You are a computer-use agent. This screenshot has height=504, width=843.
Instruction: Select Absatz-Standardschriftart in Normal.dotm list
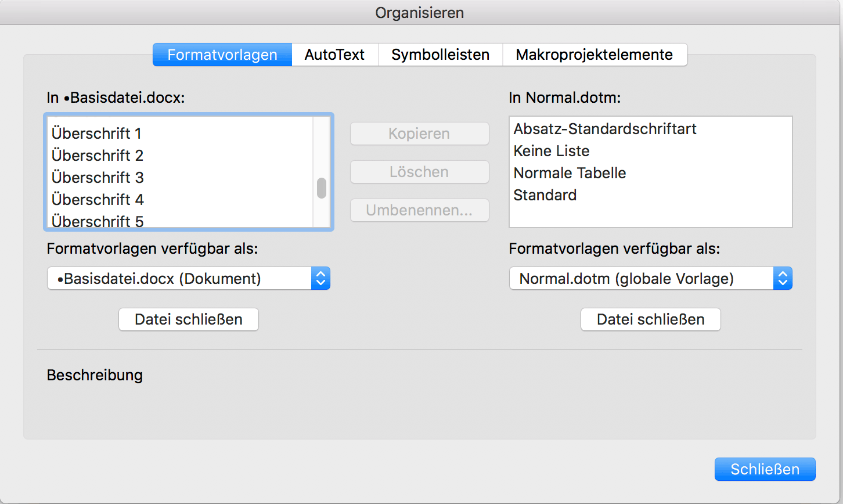(x=650, y=129)
